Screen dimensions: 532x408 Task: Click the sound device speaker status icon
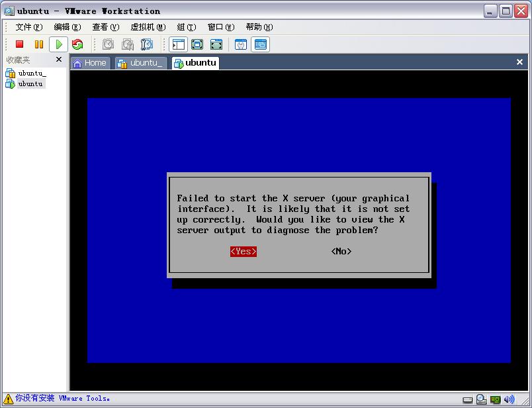(x=510, y=399)
